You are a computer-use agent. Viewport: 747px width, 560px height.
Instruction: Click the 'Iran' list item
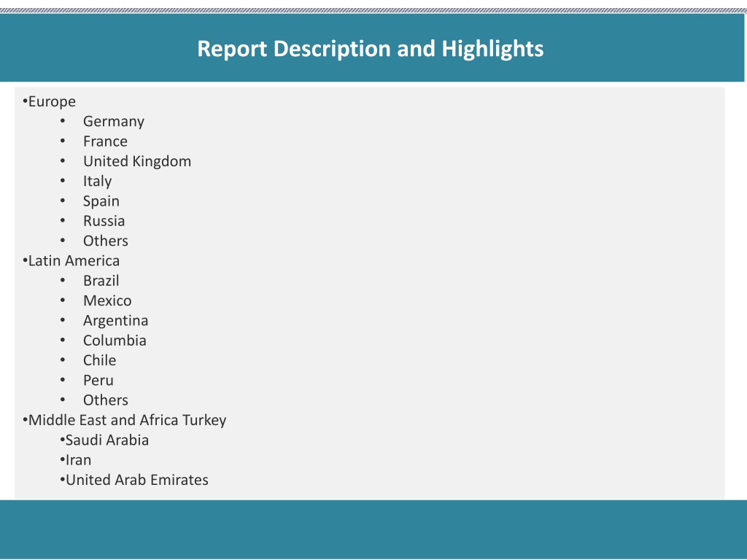point(78,461)
